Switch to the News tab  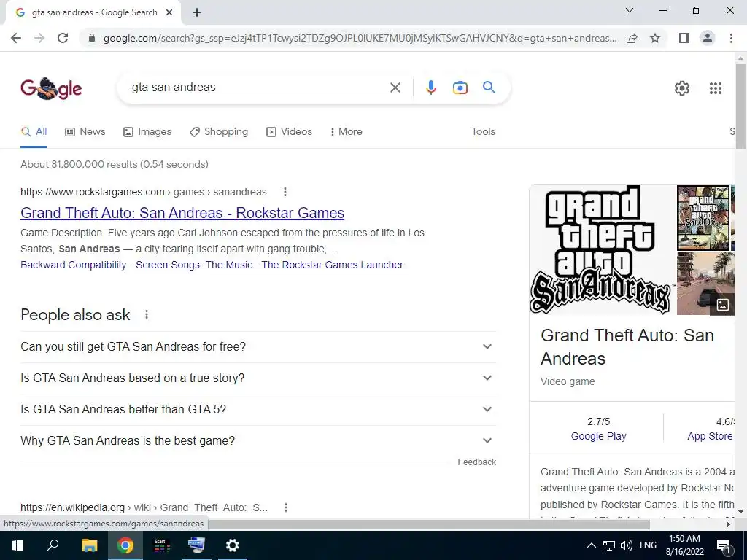point(85,131)
